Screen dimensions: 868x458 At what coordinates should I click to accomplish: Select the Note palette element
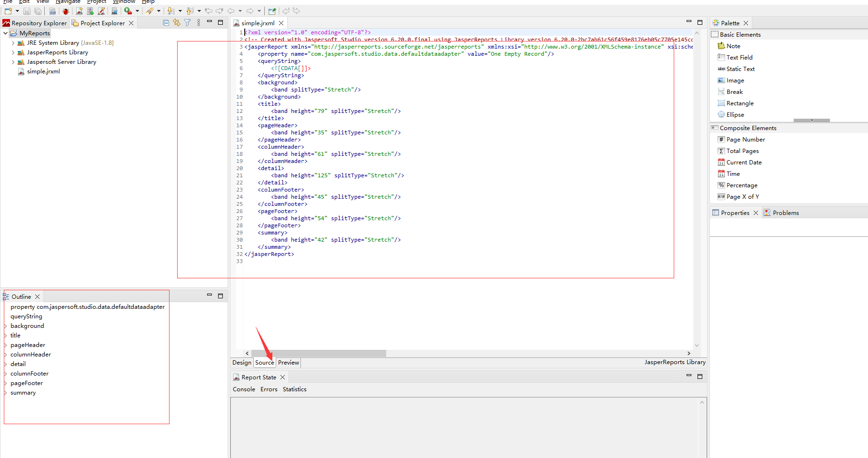point(733,46)
